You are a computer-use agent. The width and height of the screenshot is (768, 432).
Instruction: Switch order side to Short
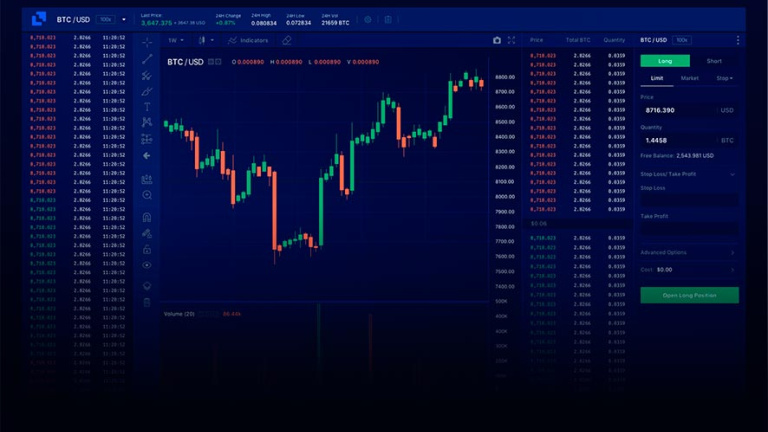[x=714, y=61]
